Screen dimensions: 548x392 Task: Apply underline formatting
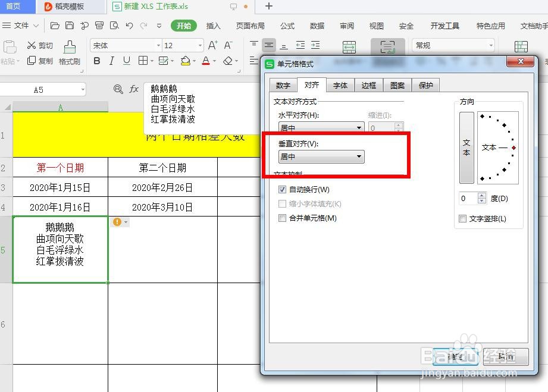click(127, 61)
